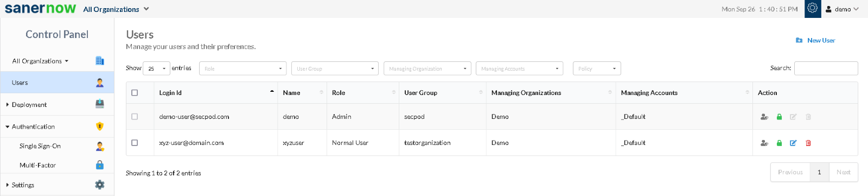Click the Multi-Factor padlock icon in sidebar
The width and height of the screenshot is (868, 196).
[x=100, y=165]
